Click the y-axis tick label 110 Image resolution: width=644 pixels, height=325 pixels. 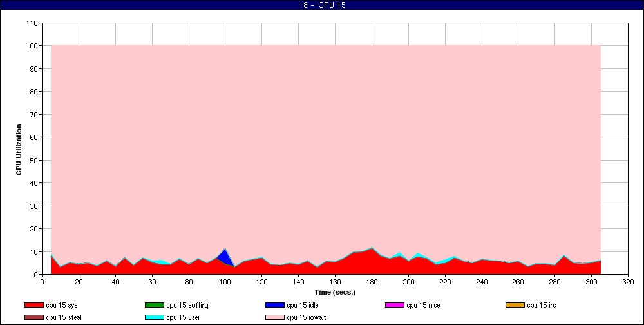(33, 23)
